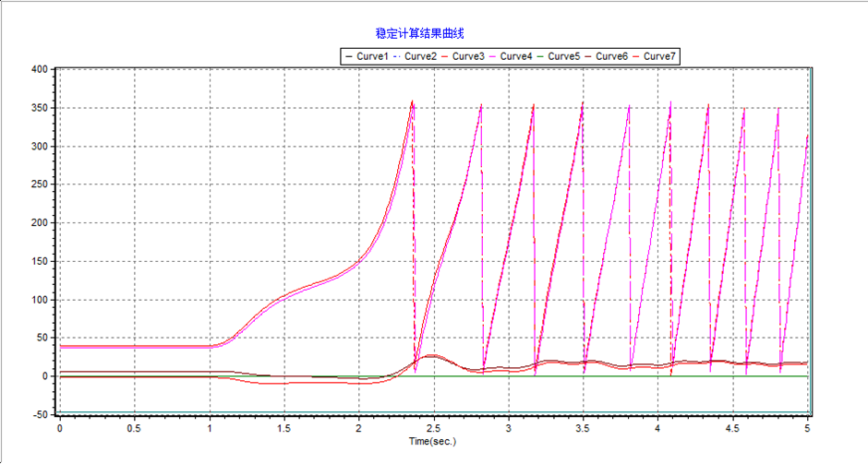Click the blue chart title text

[433, 33]
